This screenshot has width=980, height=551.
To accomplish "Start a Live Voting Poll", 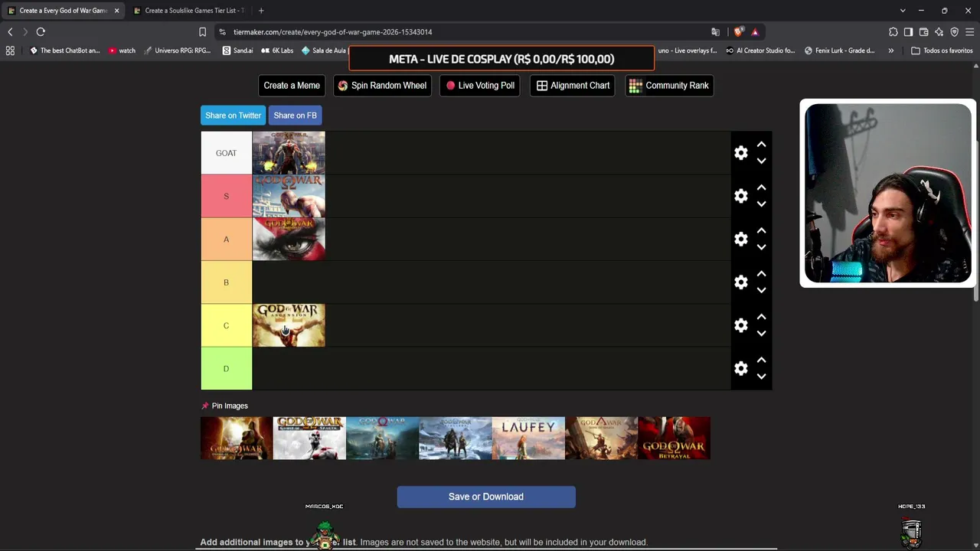I will [480, 86].
